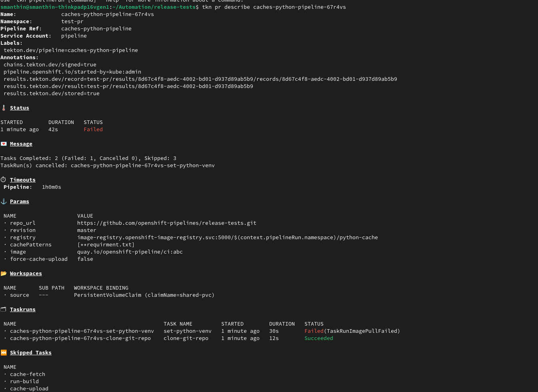This screenshot has height=392, width=538.
Task: Click the quay.io/openshift-pipeline/ci:abc image value
Action: pyautogui.click(x=130, y=252)
